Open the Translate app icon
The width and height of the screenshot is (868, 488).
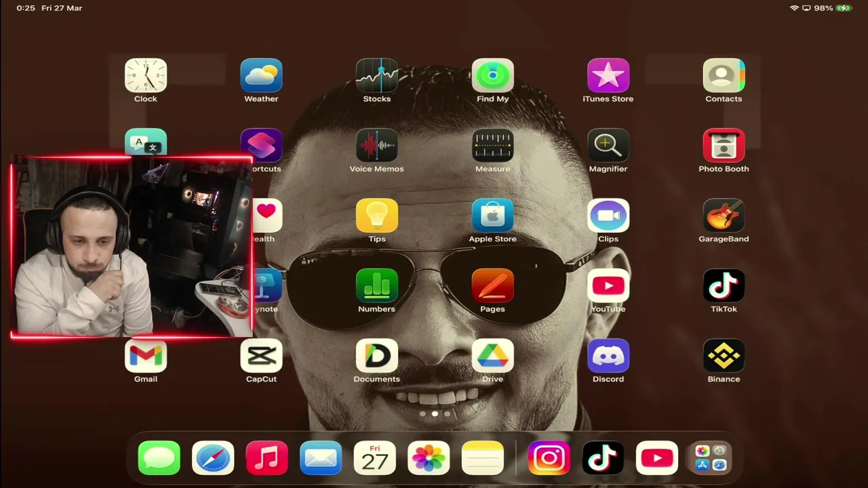pos(146,142)
